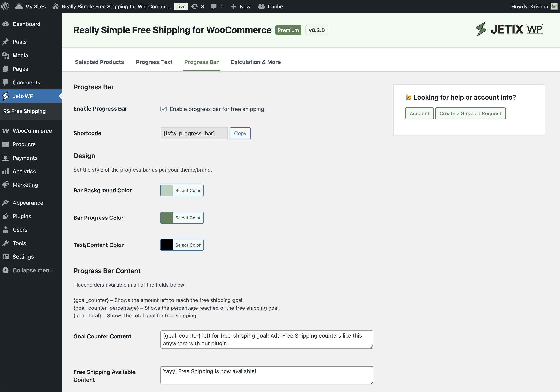Click Select Color for Text/Content Color
This screenshot has width=560, height=392.
coord(188,245)
